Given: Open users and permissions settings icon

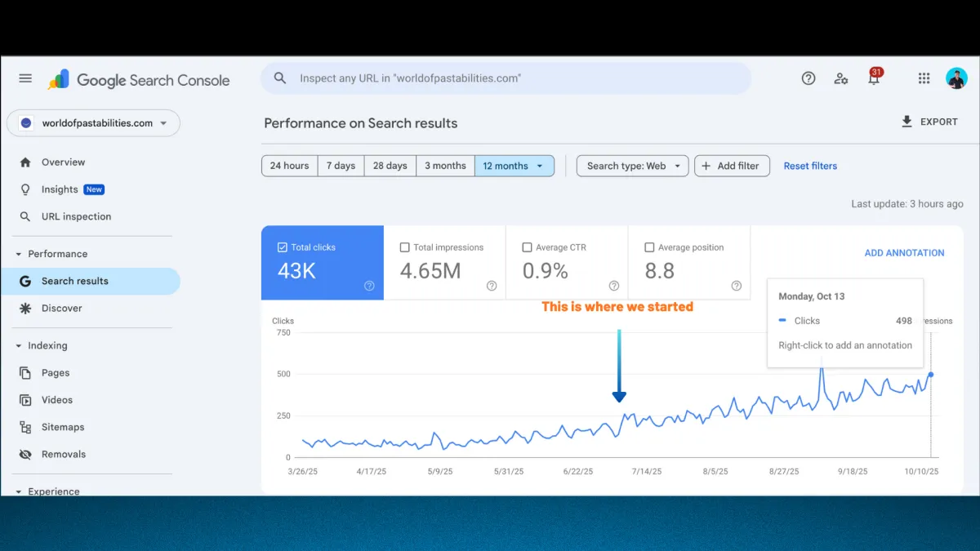Looking at the screenshot, I should click(x=840, y=78).
